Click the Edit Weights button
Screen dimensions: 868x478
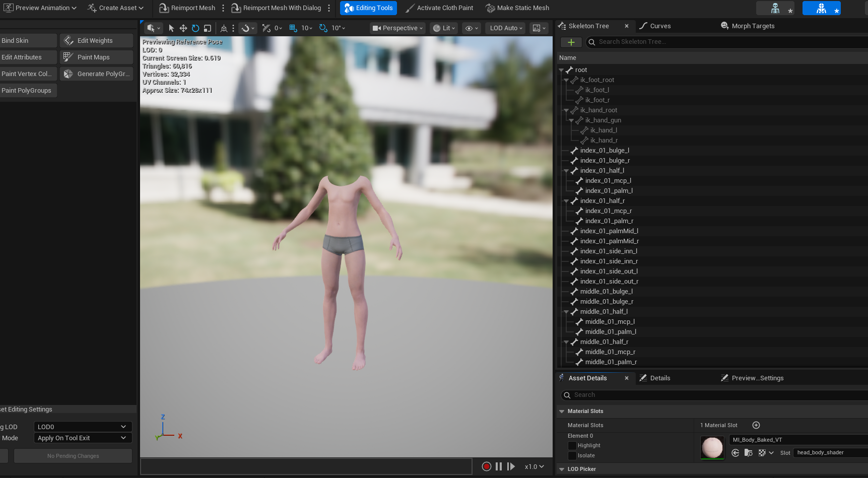(96, 40)
